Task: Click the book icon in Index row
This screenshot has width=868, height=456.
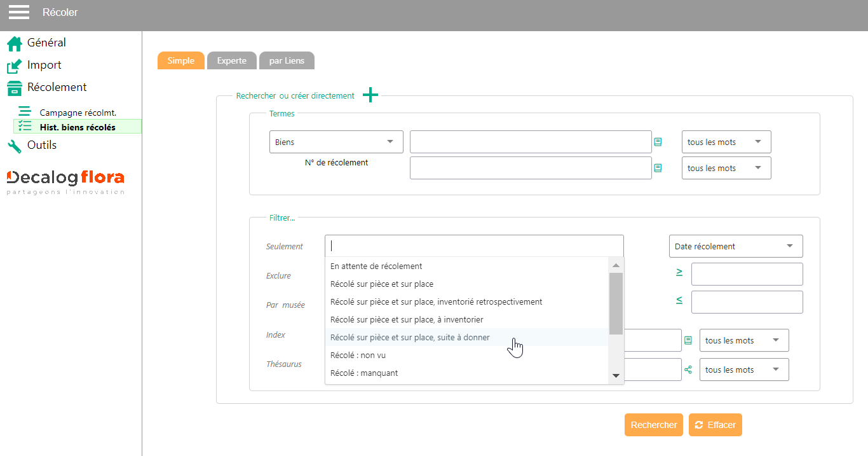Action: click(x=688, y=340)
